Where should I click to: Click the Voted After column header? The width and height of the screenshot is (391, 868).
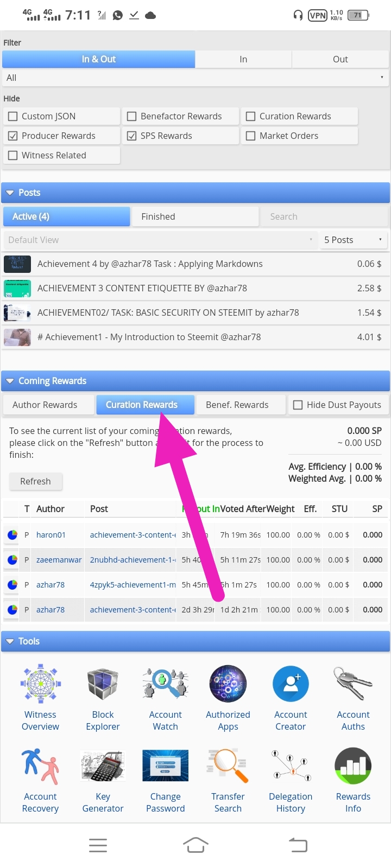243,509
